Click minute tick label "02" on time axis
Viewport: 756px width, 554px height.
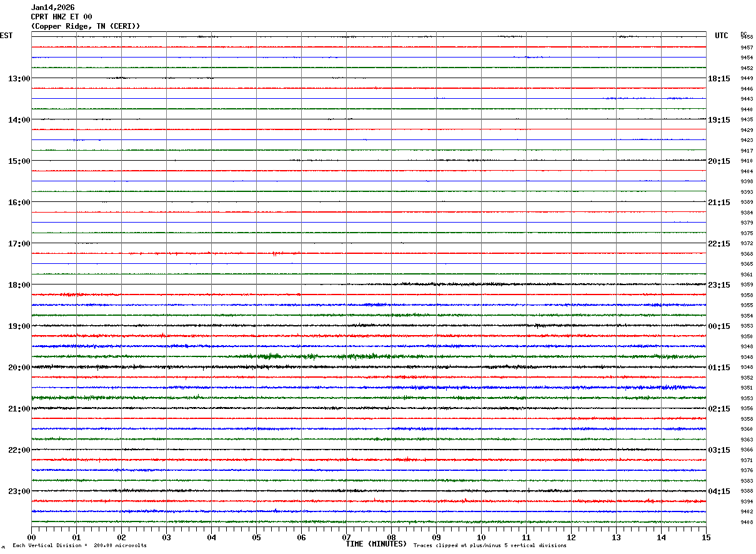click(x=121, y=538)
